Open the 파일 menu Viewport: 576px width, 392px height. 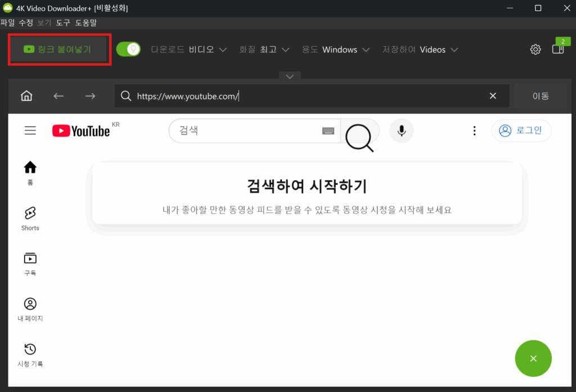click(x=7, y=23)
